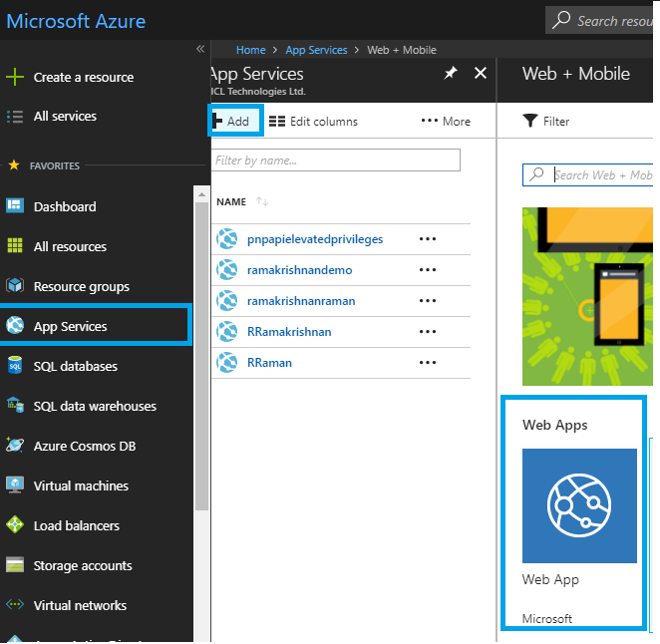This screenshot has height=644, width=660.
Task: Click the RRamakrishnan app icon
Action: coord(227,332)
